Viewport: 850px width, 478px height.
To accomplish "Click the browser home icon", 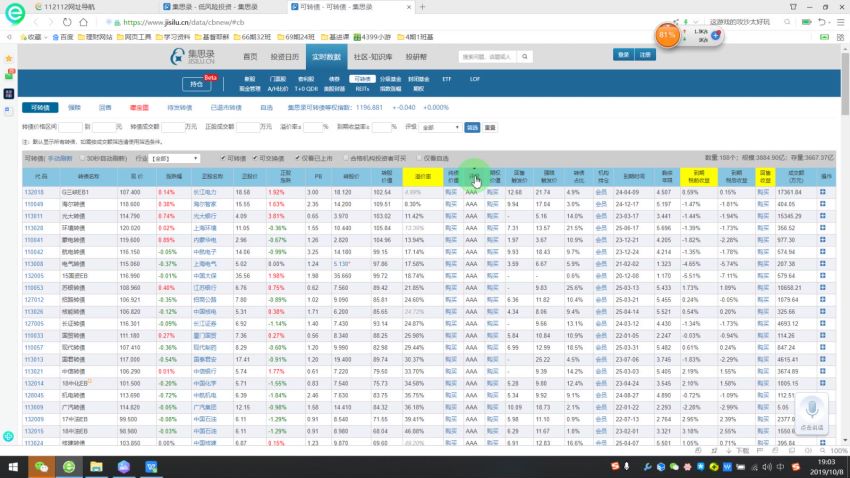I will pyautogui.click(x=83, y=22).
